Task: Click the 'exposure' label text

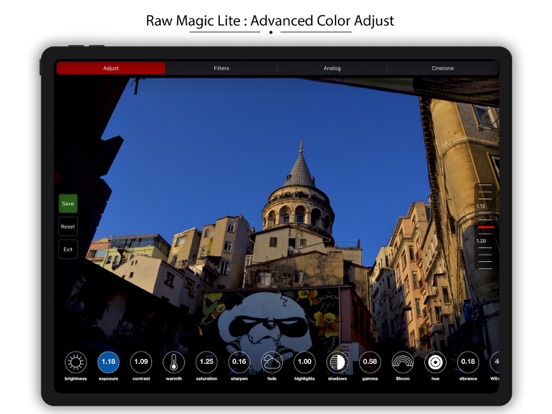Action: 108,379
